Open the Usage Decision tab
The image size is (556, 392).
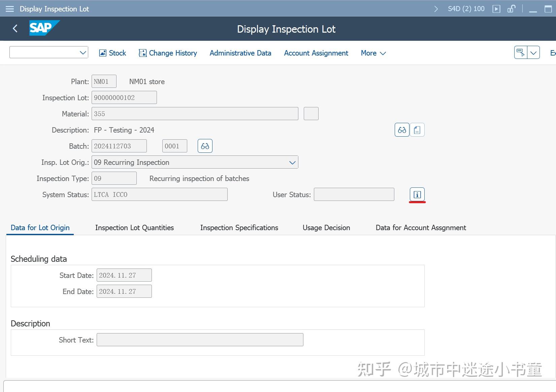click(x=326, y=228)
